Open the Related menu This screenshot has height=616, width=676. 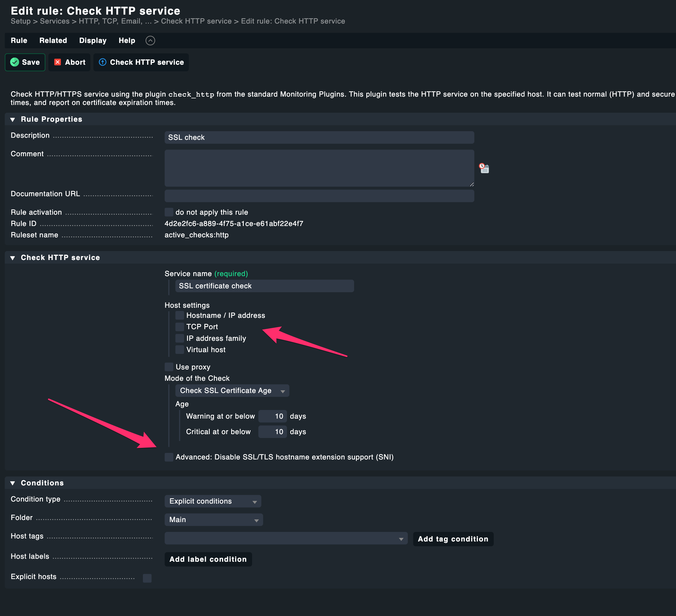[x=53, y=41]
